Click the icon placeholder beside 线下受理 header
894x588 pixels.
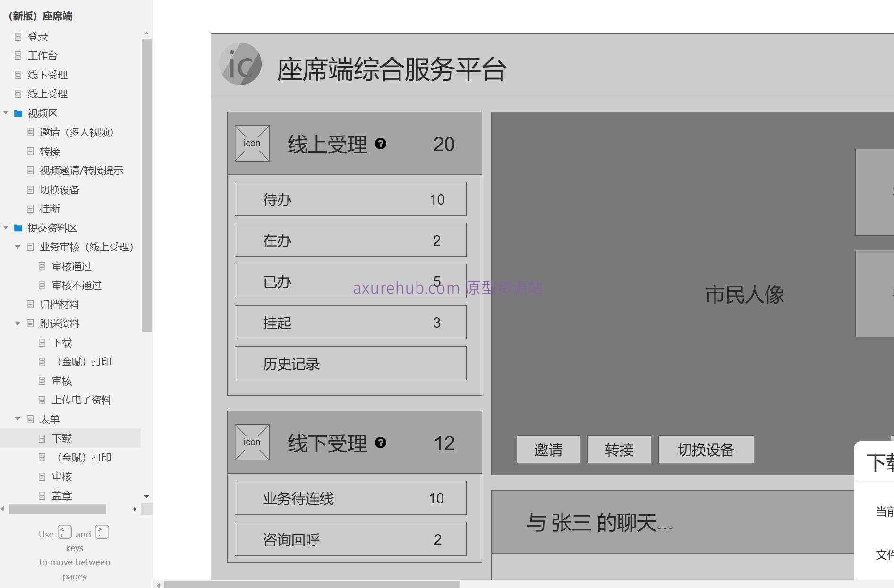click(252, 442)
